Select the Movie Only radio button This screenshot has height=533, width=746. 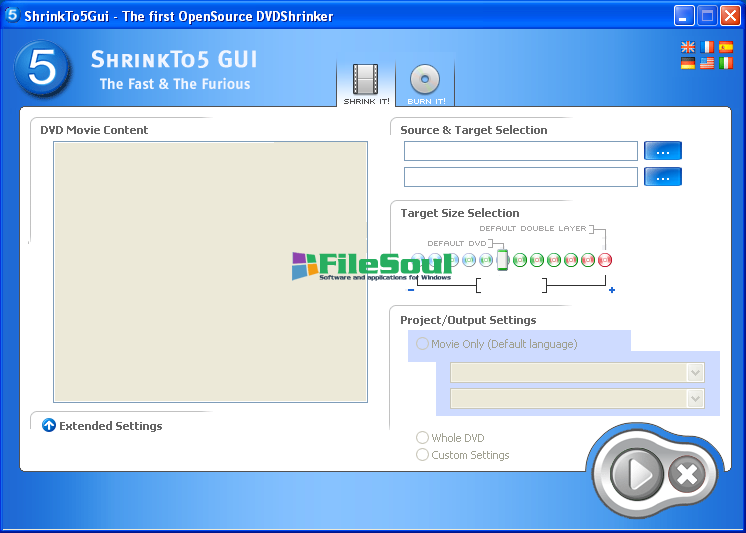pos(423,344)
